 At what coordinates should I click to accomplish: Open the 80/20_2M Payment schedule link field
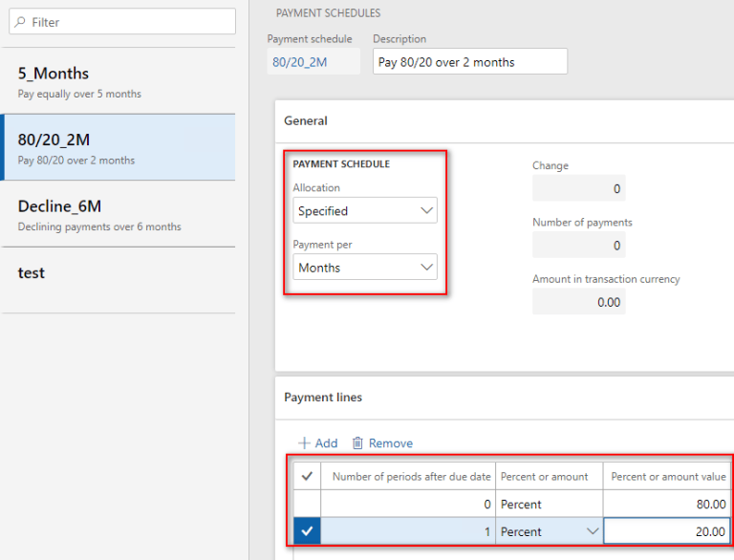(313, 62)
